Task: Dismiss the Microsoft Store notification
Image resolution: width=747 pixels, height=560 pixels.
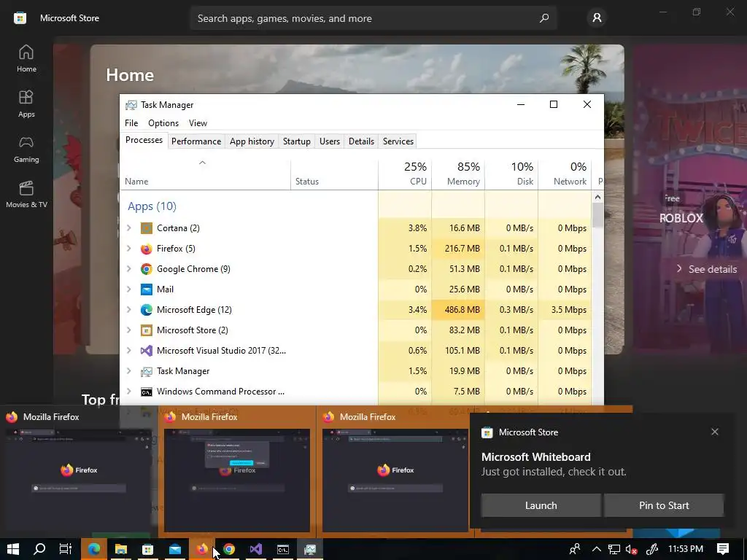Action: 715,432
